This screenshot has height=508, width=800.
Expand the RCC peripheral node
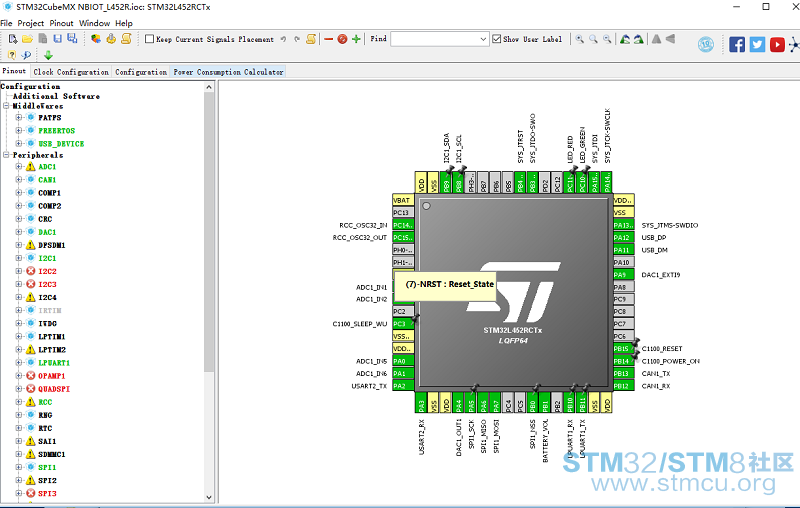point(19,402)
